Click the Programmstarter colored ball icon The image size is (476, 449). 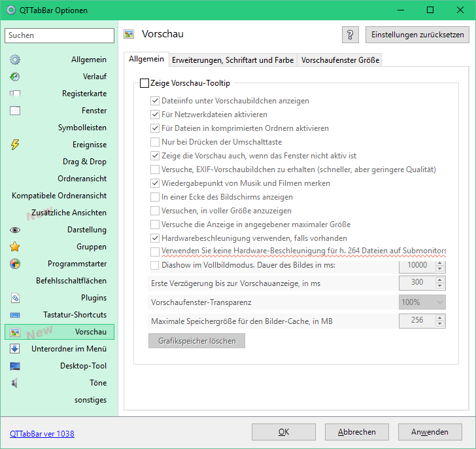tap(15, 264)
